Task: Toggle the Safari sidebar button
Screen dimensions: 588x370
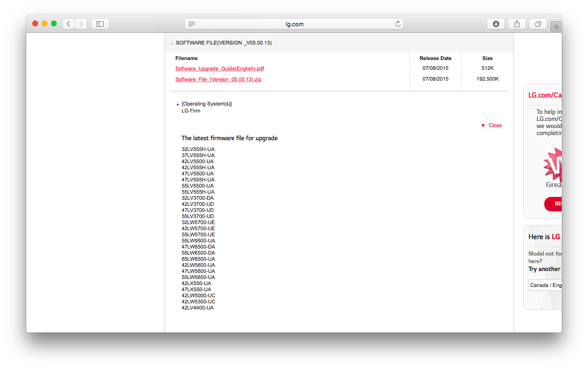Action: [100, 24]
